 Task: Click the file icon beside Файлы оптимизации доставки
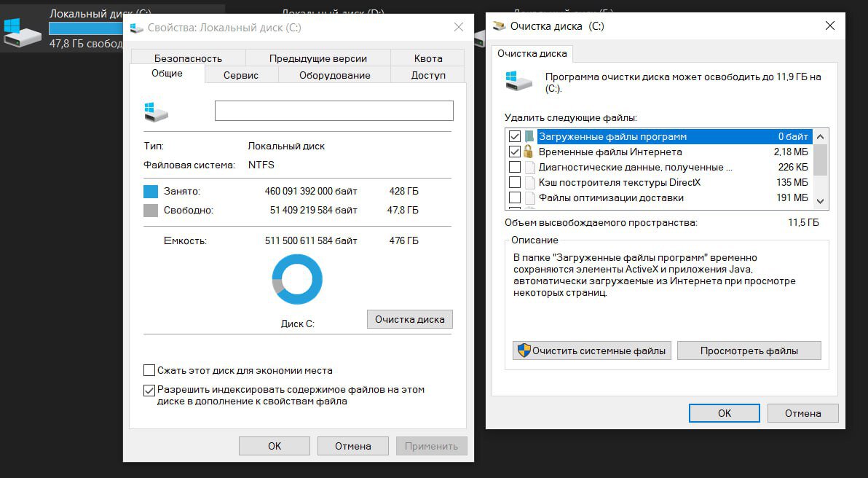point(528,197)
